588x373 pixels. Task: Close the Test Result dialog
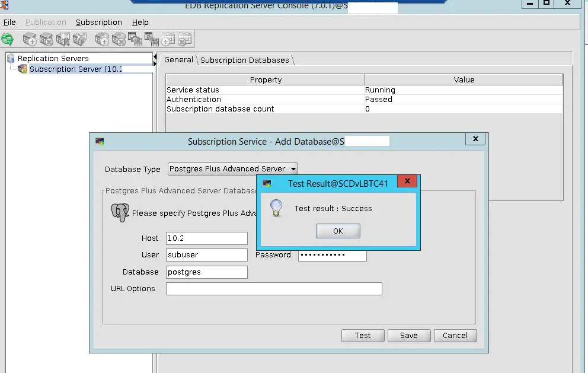408,181
